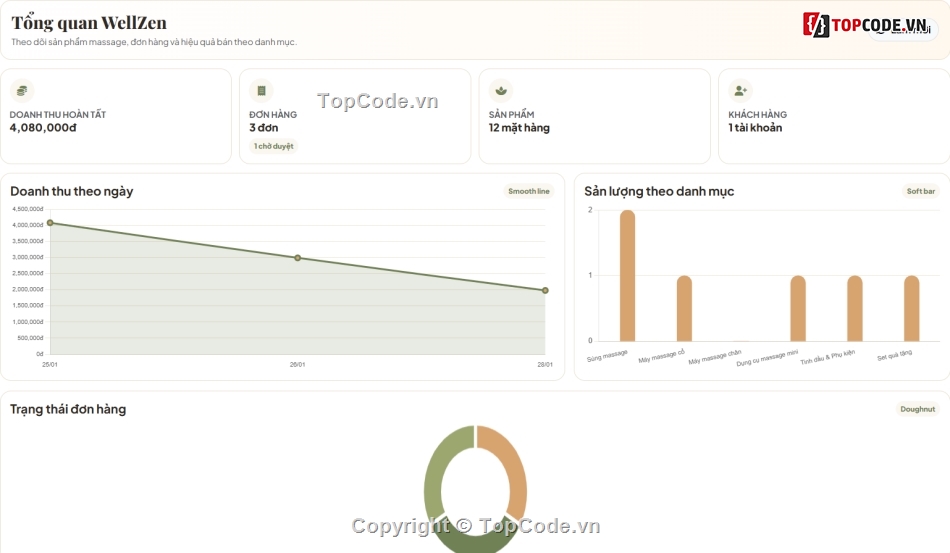Click the add-user icon in customers card
Screen dimensions: 950x553
(x=740, y=91)
